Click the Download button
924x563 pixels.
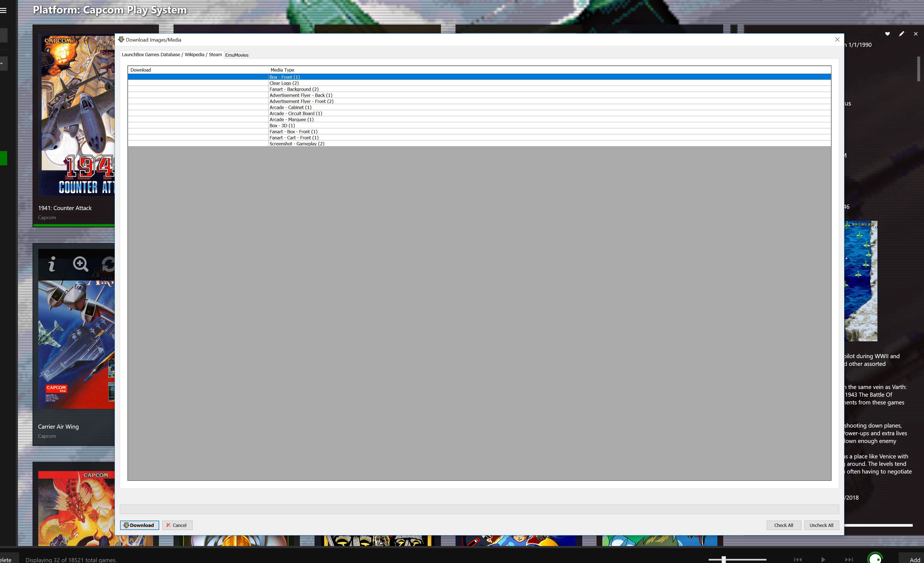pyautogui.click(x=139, y=525)
